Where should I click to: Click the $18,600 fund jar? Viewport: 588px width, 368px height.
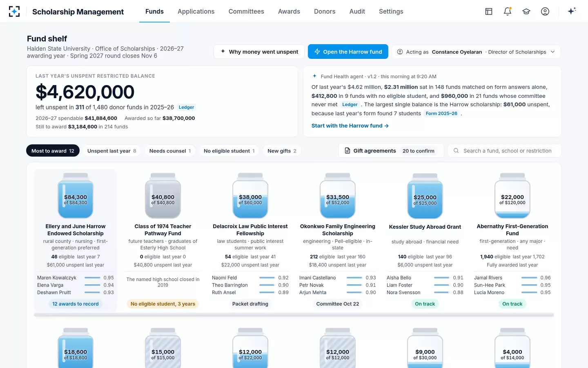76,348
